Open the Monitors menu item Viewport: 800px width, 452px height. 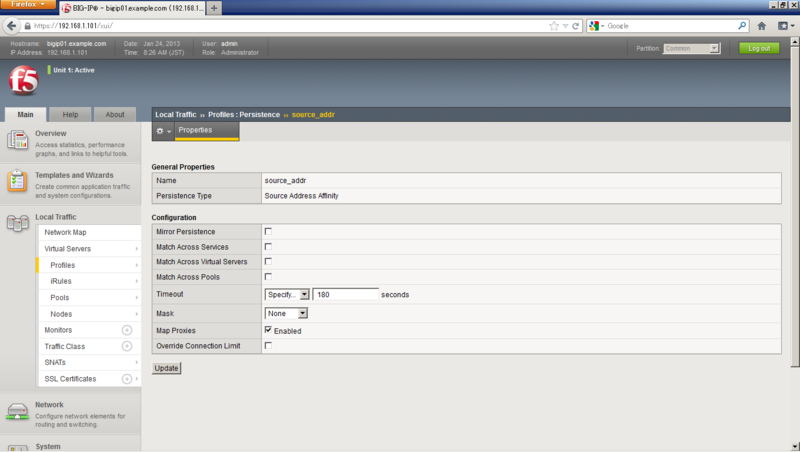(x=58, y=330)
